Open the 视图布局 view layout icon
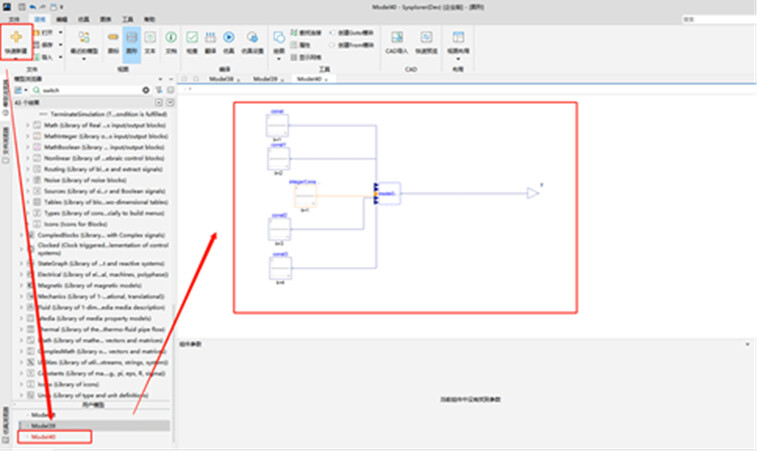The image size is (758, 452). point(458,37)
